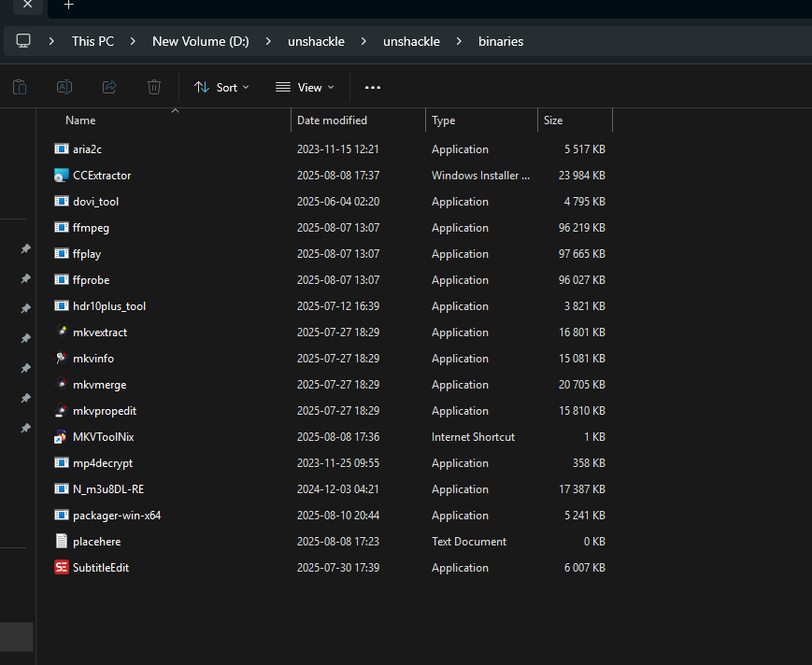The image size is (812, 665).
Task: Click the Share toolbar icon
Action: tap(109, 87)
